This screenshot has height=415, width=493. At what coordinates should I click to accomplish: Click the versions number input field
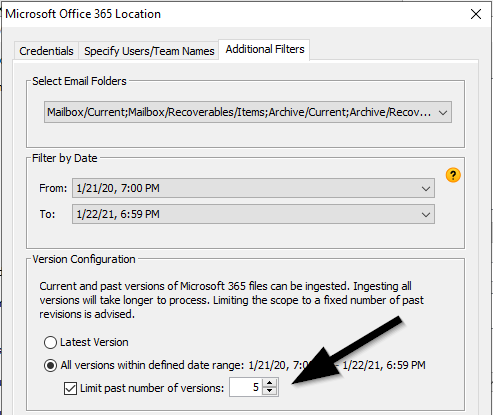[x=246, y=387]
